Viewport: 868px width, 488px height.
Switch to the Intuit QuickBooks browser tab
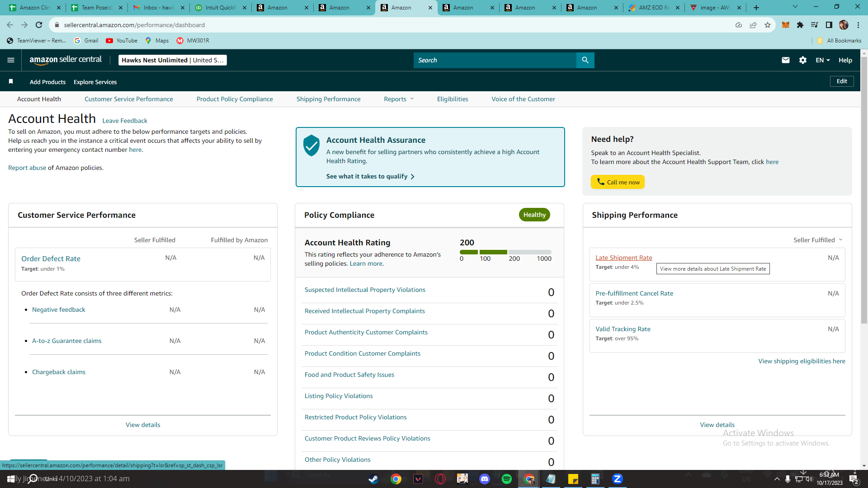point(220,8)
